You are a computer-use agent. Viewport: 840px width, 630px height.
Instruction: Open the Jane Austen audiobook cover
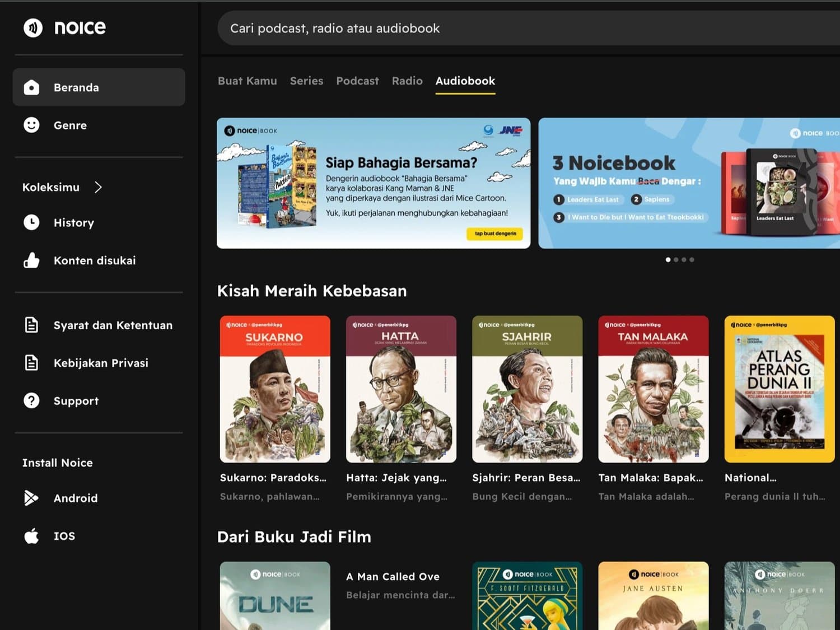point(654,596)
